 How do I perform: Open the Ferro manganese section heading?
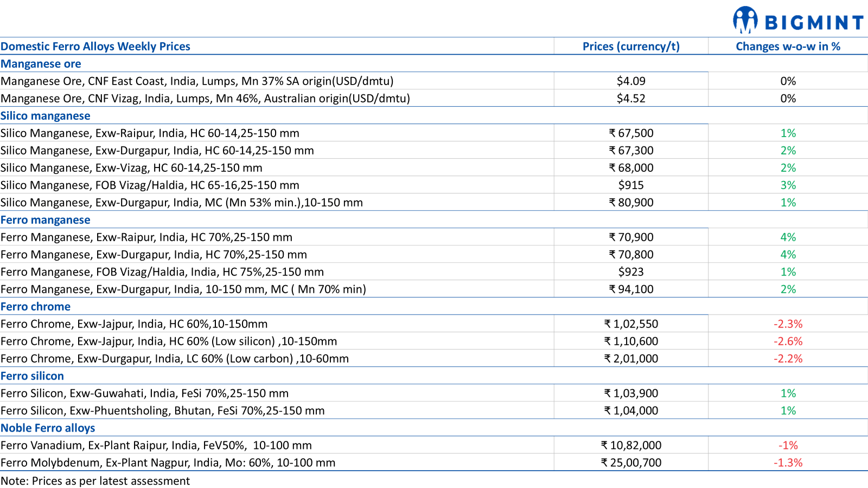pos(46,220)
